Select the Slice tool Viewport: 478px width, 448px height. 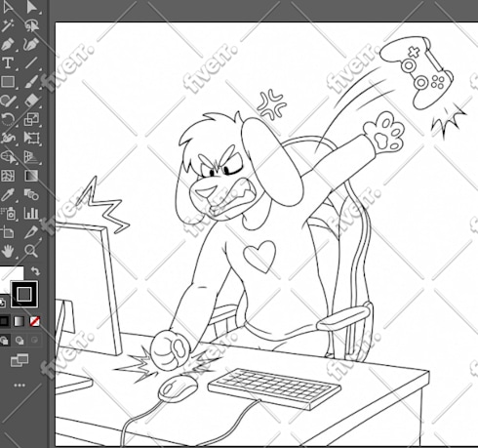pos(31,232)
